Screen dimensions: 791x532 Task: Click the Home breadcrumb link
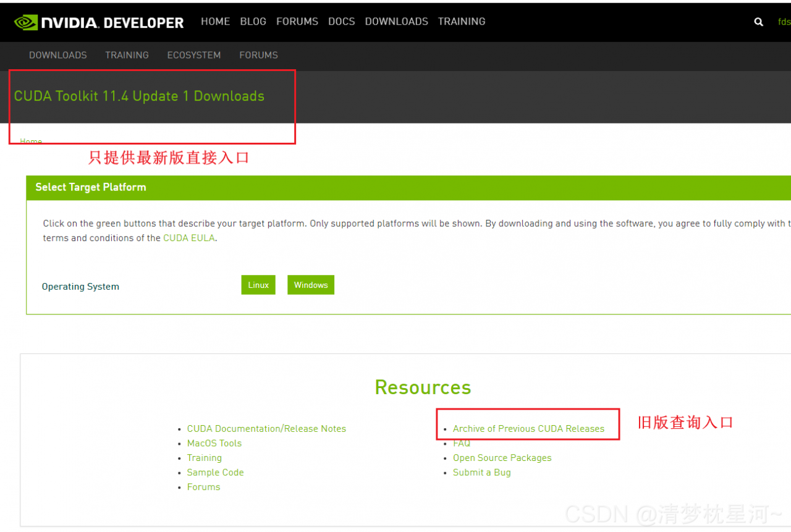point(31,141)
